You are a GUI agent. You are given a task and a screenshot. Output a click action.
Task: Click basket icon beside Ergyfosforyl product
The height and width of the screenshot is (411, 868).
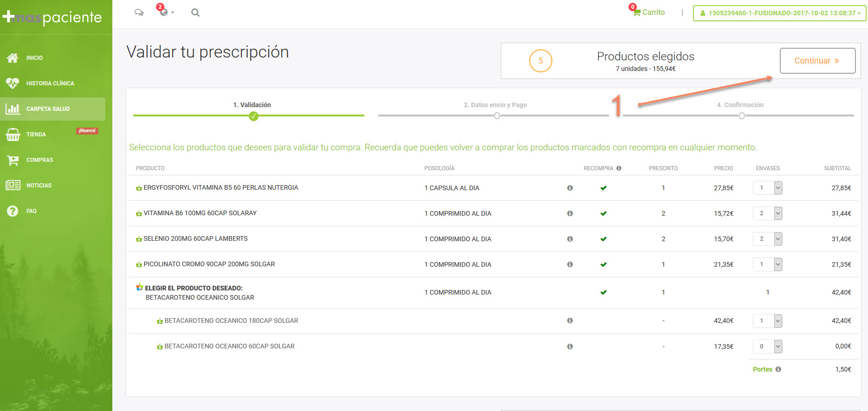click(139, 188)
